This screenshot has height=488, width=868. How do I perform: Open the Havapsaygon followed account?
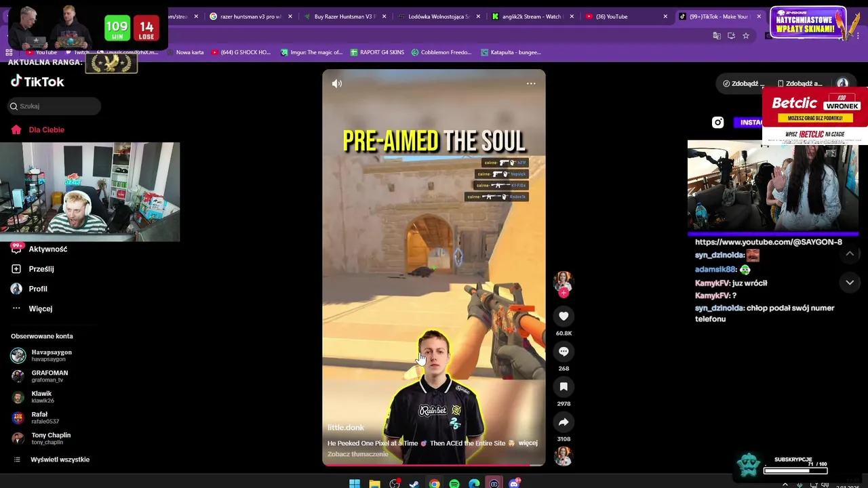[41, 355]
